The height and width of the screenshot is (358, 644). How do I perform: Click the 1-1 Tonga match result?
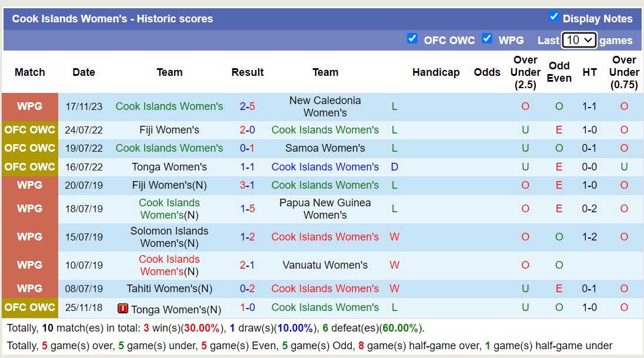247,167
